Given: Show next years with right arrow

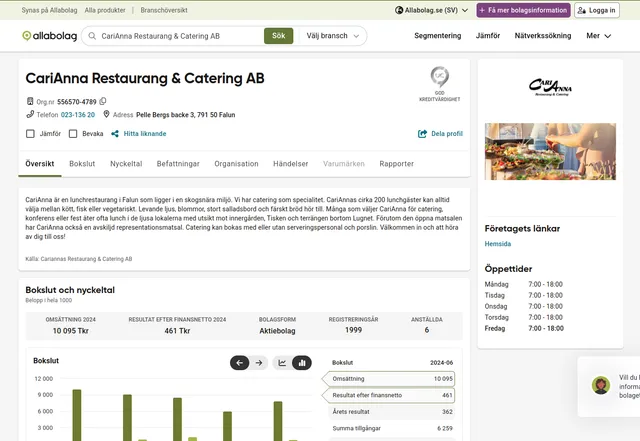Looking at the screenshot, I should 259,363.
